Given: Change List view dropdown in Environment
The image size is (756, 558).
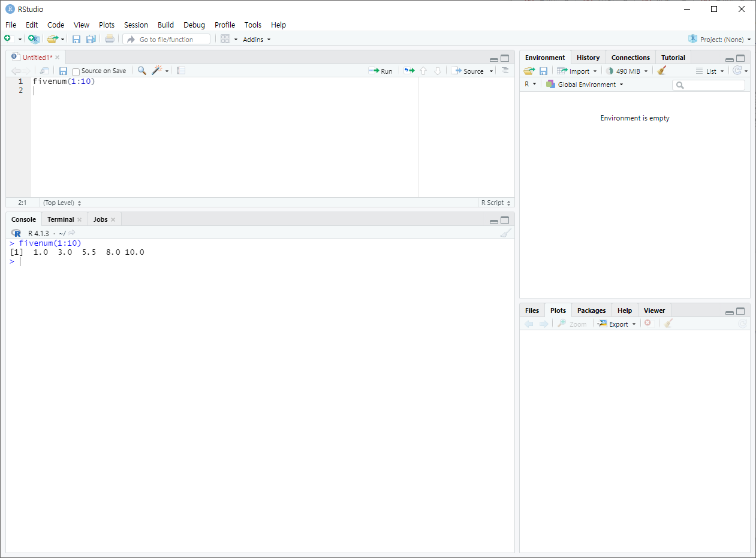Looking at the screenshot, I should click(x=710, y=71).
